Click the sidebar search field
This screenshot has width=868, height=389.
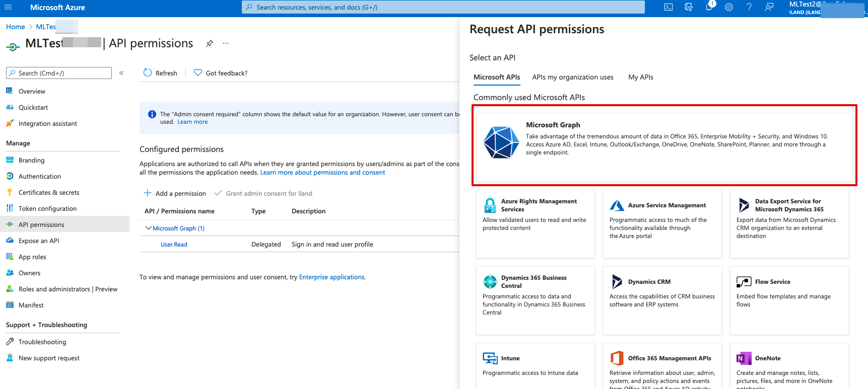pos(59,73)
